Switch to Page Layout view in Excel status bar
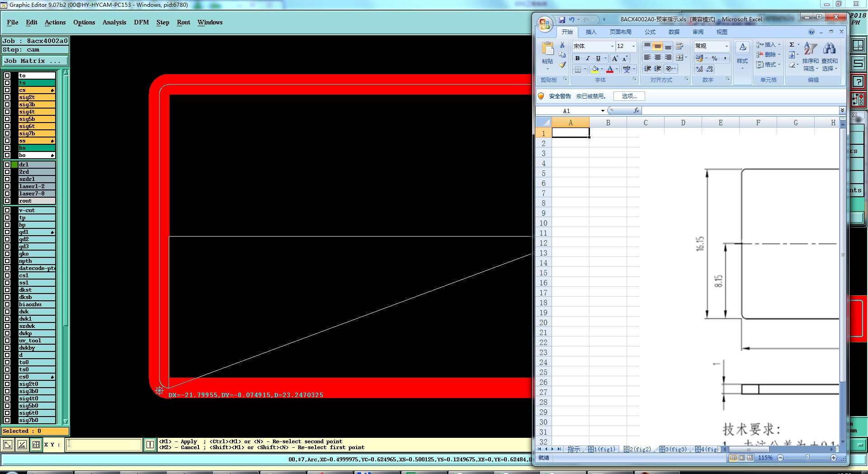868x474 pixels. pyautogui.click(x=742, y=458)
